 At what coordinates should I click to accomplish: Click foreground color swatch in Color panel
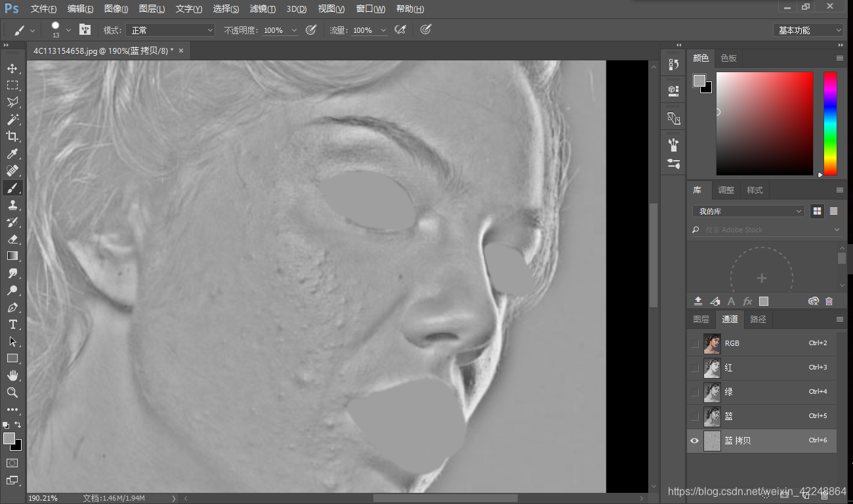[x=699, y=80]
